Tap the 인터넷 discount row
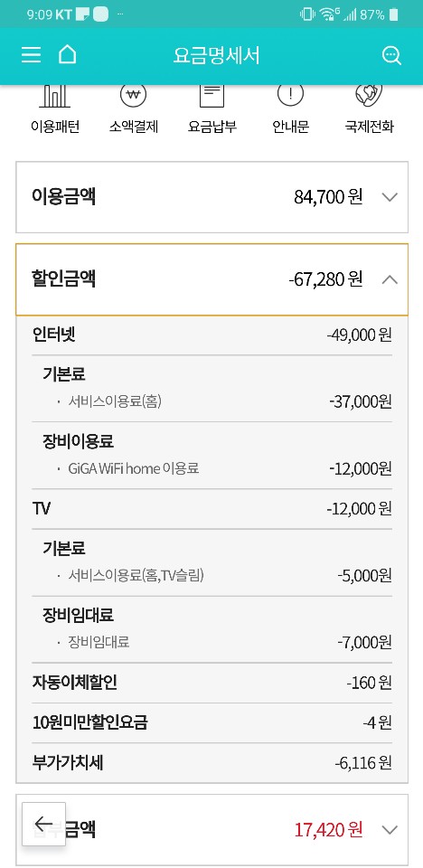The width and height of the screenshot is (423, 868). point(212,335)
